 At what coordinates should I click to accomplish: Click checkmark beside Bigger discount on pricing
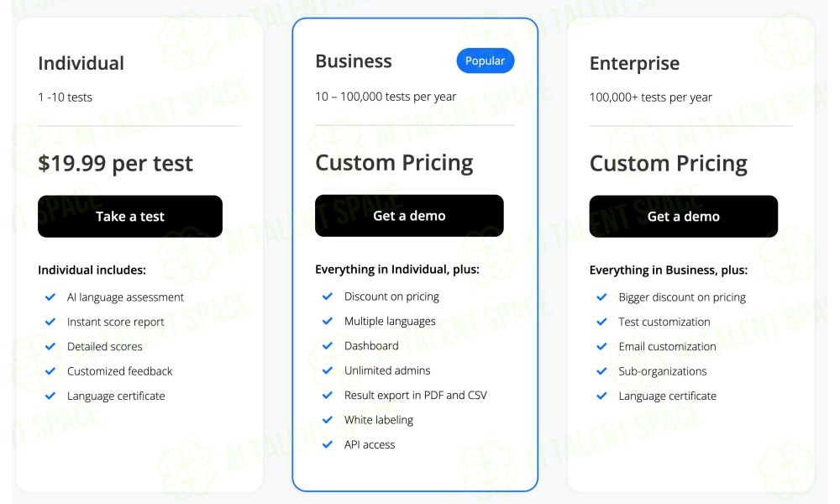point(601,297)
